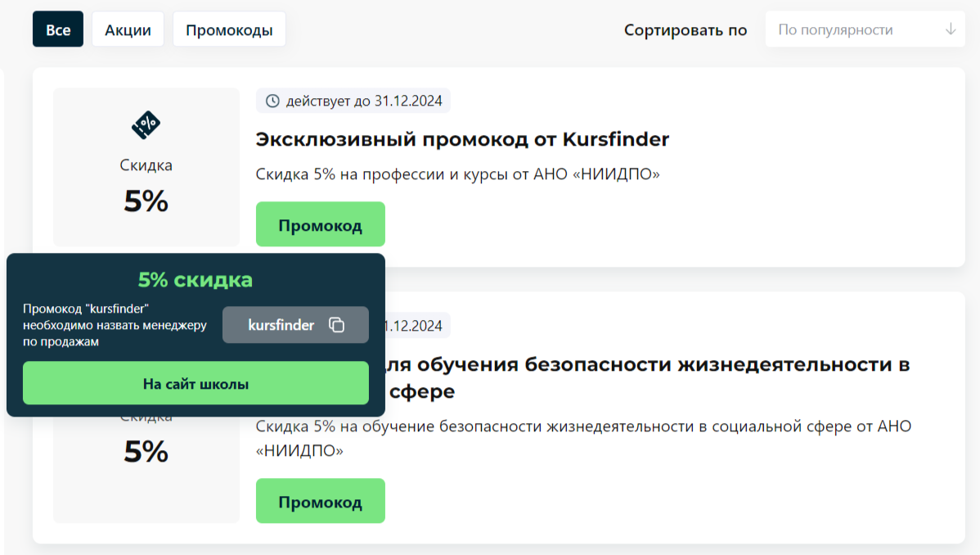980x555 pixels.
Task: Switch to the 'Акции' tab
Action: 128,29
